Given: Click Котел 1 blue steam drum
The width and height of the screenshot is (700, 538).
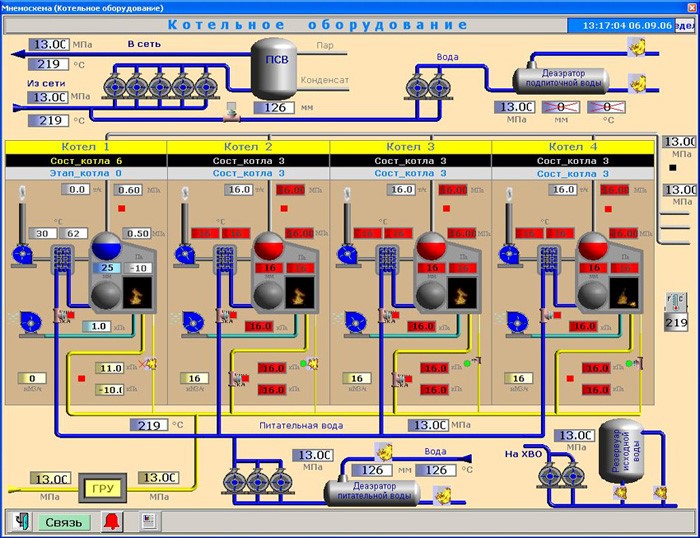Looking at the screenshot, I should (106, 246).
